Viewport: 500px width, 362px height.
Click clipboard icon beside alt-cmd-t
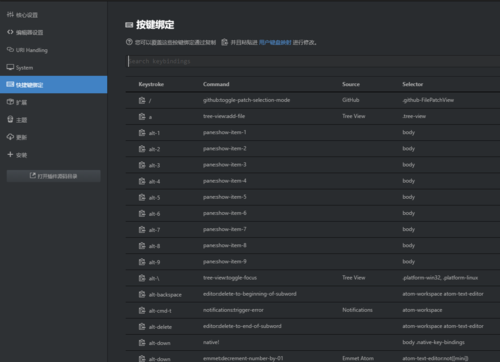coord(142,310)
